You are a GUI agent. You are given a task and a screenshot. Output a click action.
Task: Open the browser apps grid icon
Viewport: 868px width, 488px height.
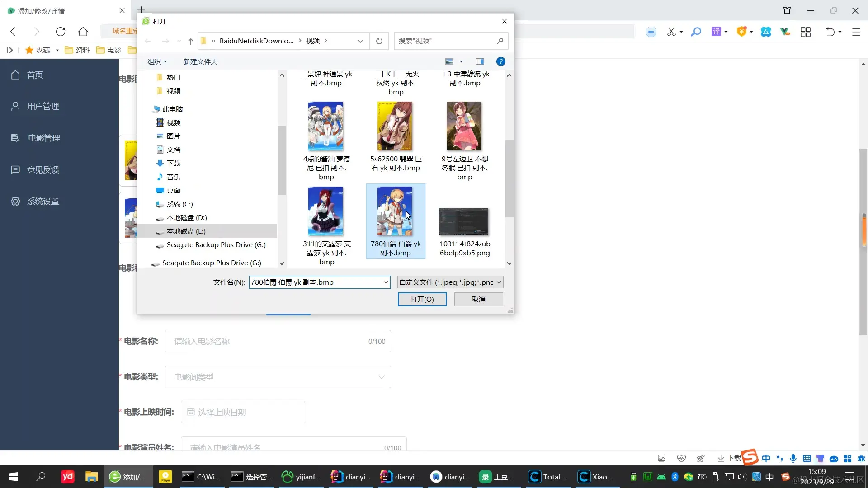805,32
